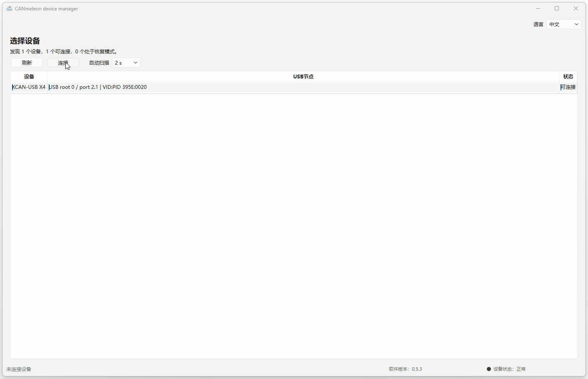This screenshot has height=379, width=588.
Task: Select the KCAN-USB X4 device cell
Action: pos(29,87)
